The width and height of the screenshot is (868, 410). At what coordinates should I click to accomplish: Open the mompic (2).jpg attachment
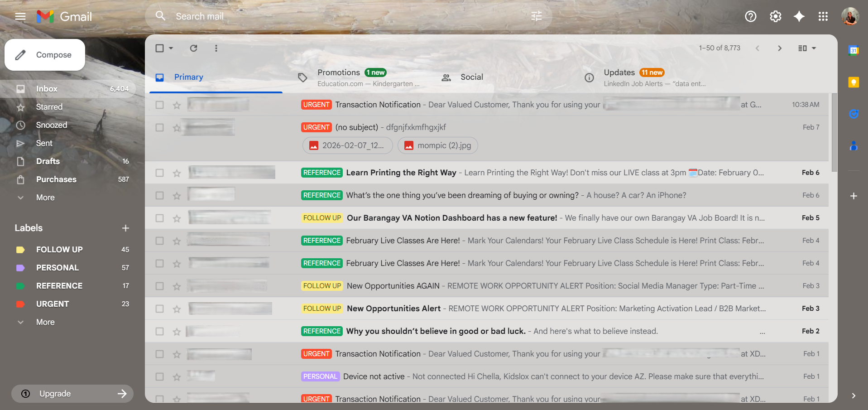coord(437,145)
